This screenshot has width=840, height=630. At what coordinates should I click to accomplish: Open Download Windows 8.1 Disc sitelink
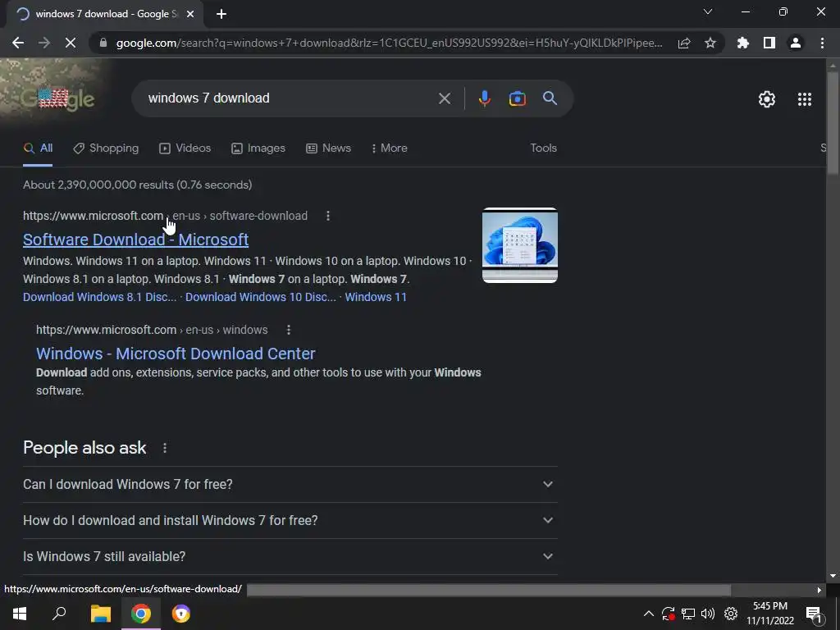click(x=99, y=297)
